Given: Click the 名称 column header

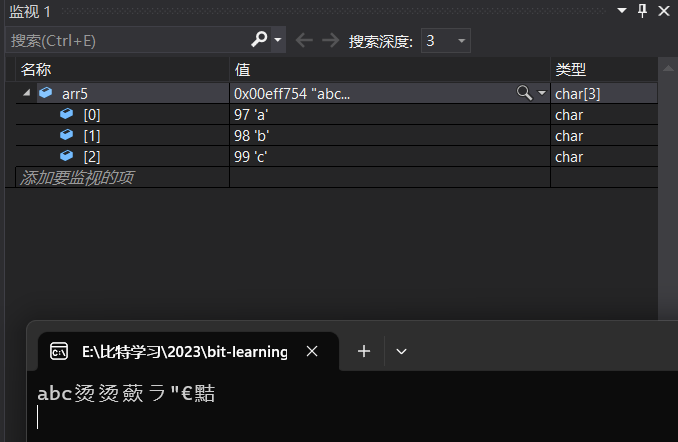Looking at the screenshot, I should pyautogui.click(x=122, y=69).
